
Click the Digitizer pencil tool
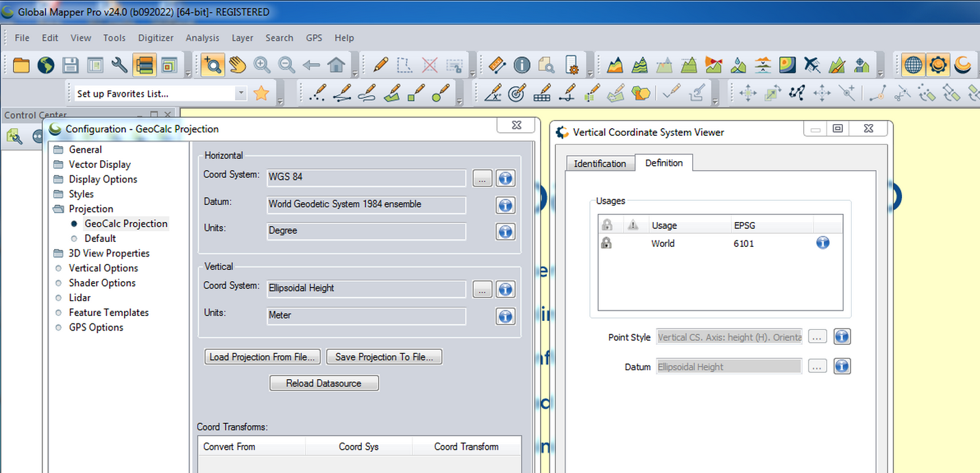point(380,65)
